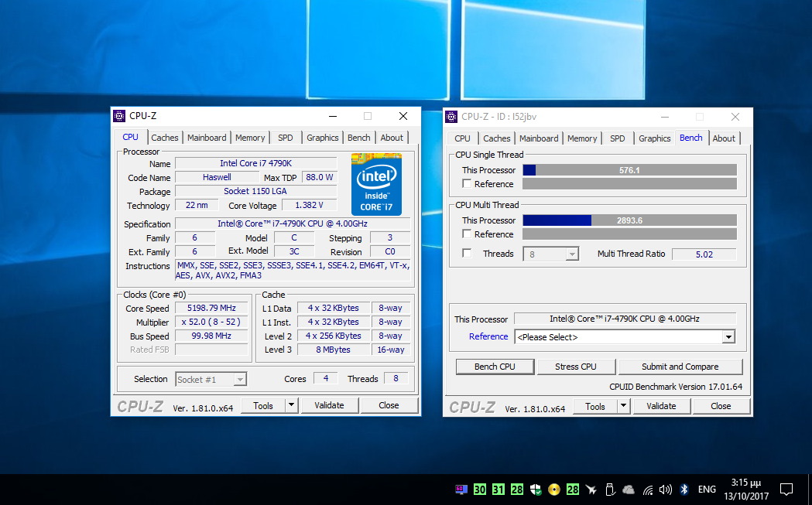Viewport: 812px width, 505px height.
Task: Click the Max TDP value 88.0 W
Action: coord(320,177)
